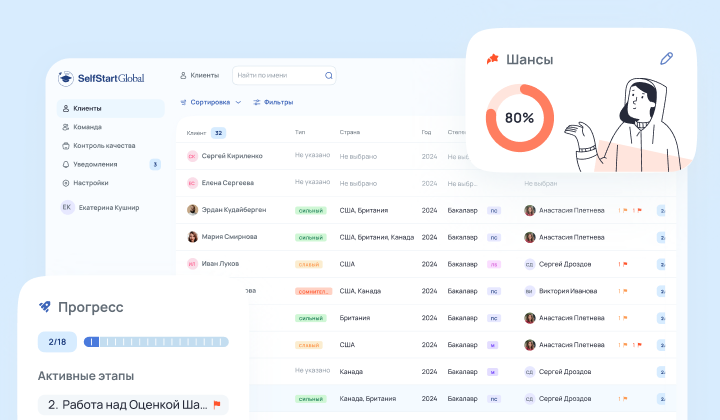Open Екатерина Кушнир profile menu

[x=100, y=207]
